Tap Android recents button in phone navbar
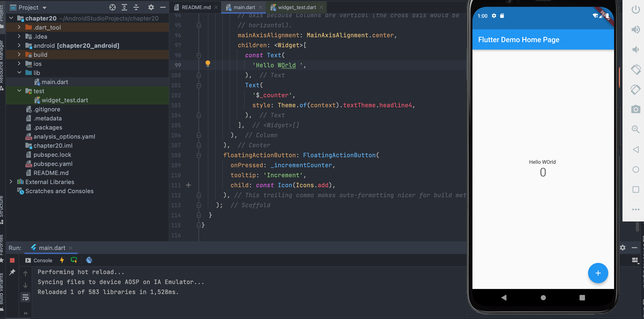644x319 pixels. coord(582,297)
